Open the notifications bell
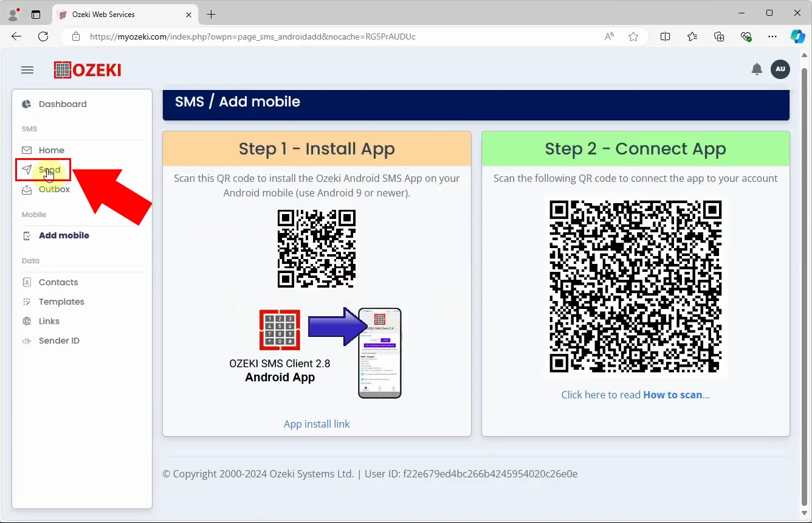812x523 pixels. point(757,69)
